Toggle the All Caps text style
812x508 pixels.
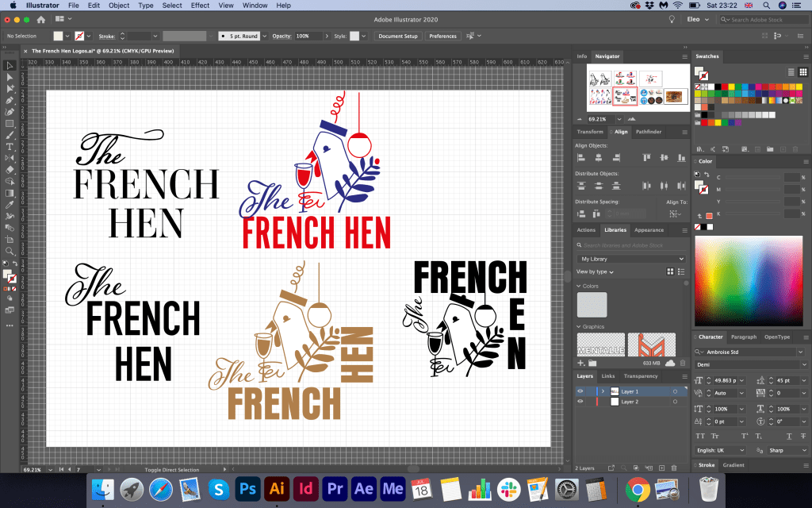point(702,437)
